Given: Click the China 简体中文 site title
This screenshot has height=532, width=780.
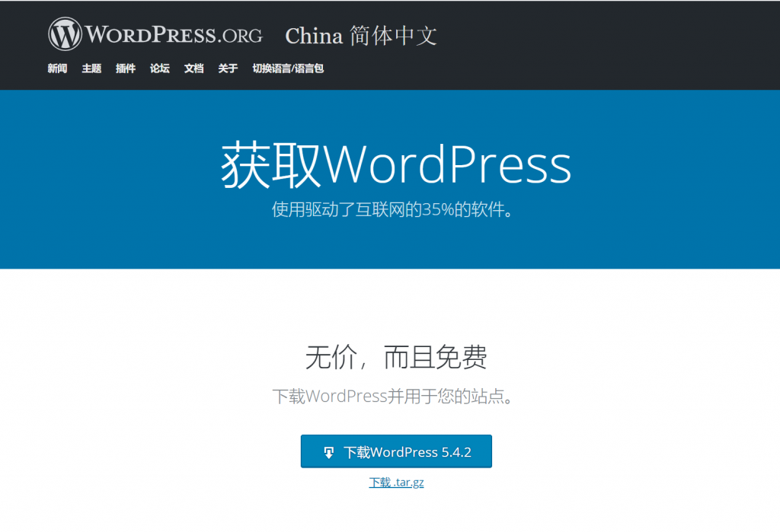Looking at the screenshot, I should click(x=361, y=36).
